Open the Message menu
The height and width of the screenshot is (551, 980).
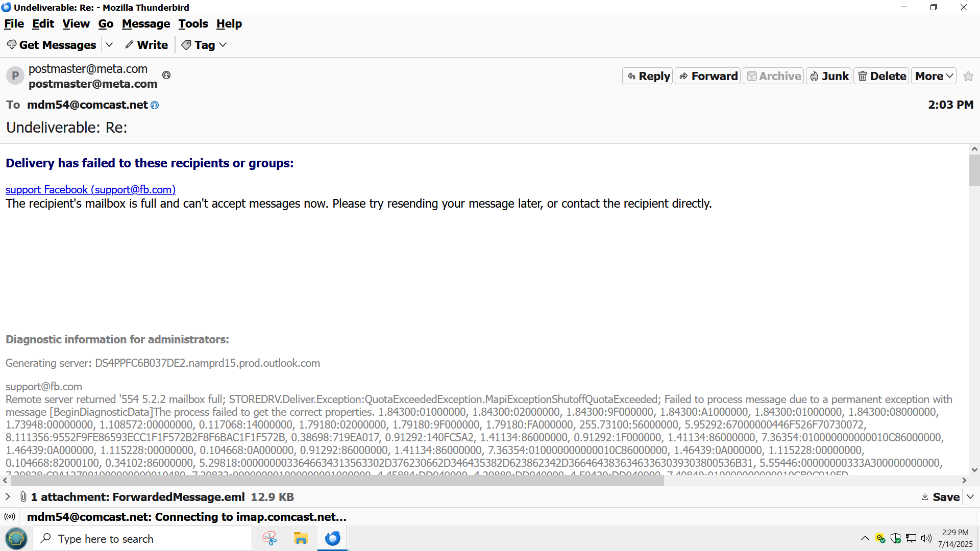pyautogui.click(x=146, y=23)
